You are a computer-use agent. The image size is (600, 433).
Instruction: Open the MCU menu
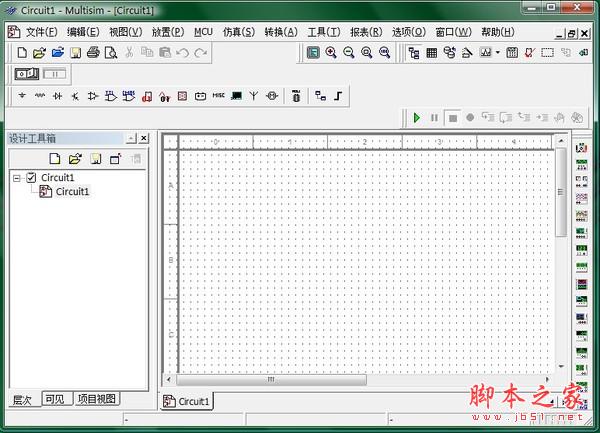pos(203,32)
